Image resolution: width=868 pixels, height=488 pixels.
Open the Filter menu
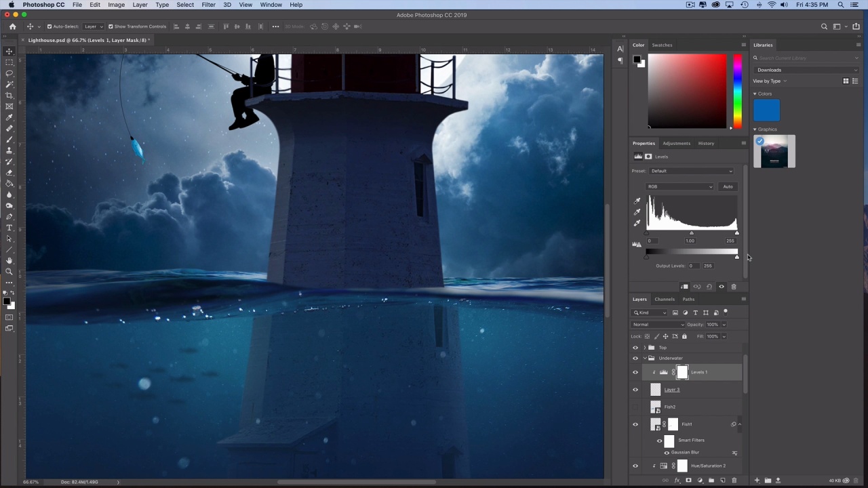pyautogui.click(x=208, y=5)
